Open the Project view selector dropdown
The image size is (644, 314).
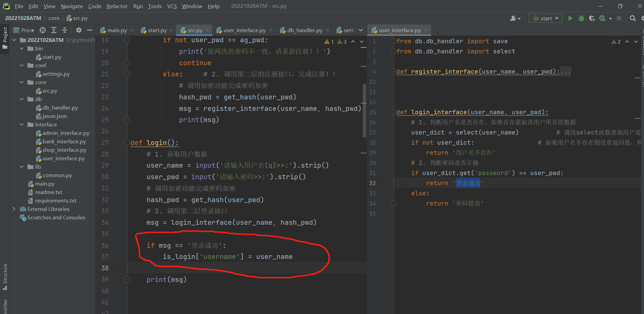24,30
